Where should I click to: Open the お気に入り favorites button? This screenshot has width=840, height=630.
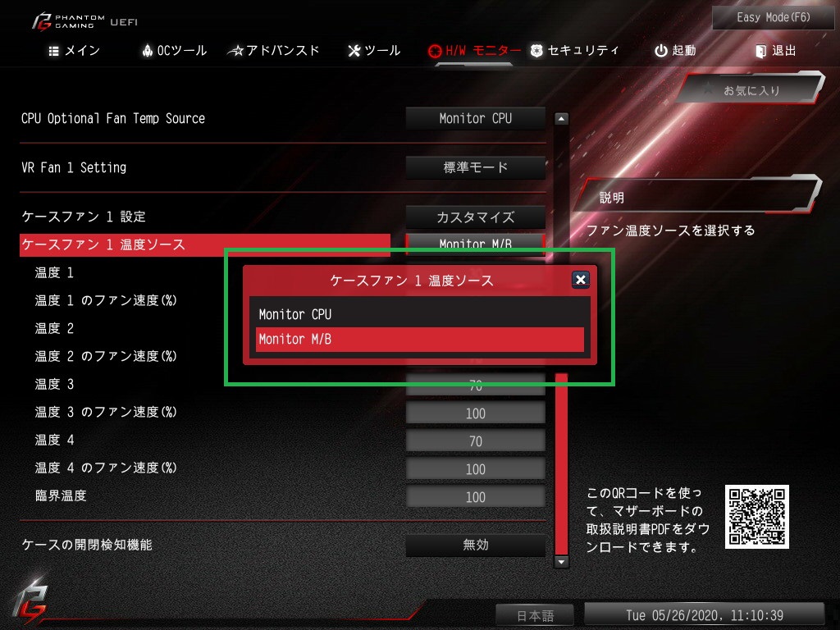click(x=751, y=90)
